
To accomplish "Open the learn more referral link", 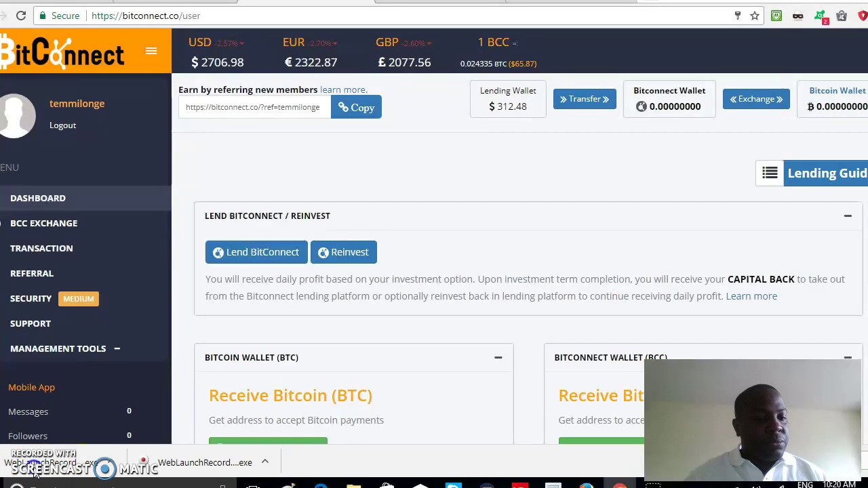I will 343,89.
